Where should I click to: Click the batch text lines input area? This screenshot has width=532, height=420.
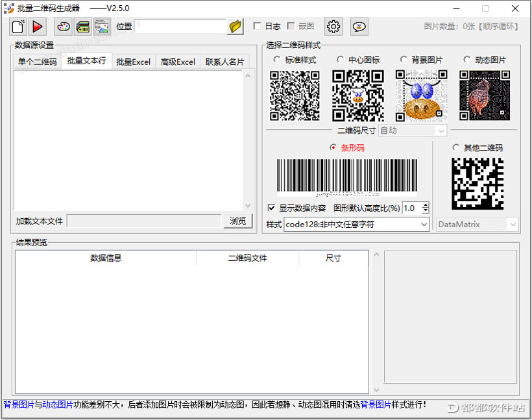point(128,140)
